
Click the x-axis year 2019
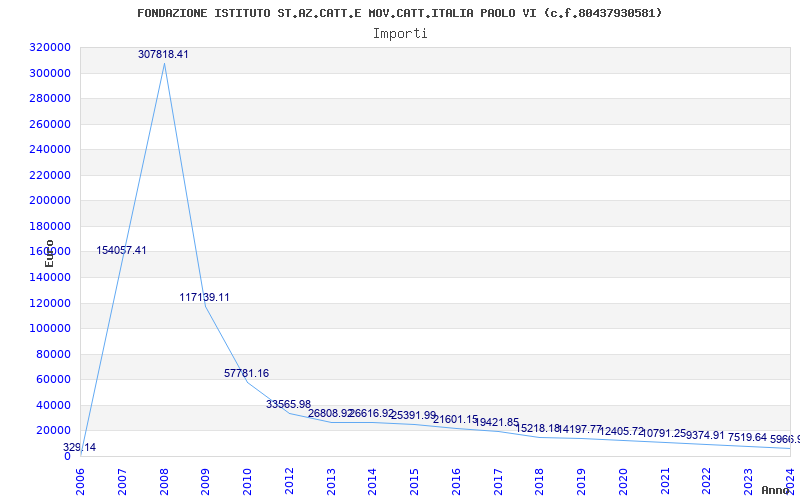coord(582,481)
